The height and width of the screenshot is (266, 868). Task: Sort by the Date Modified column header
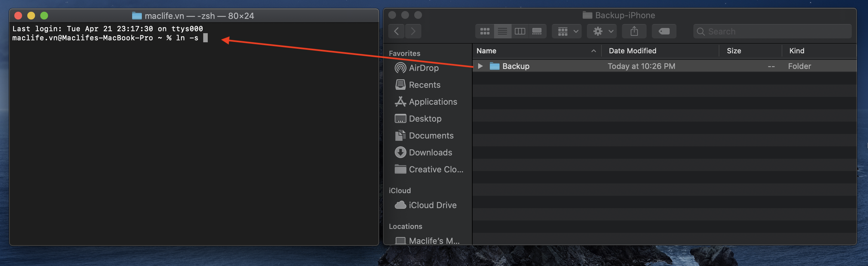[632, 51]
